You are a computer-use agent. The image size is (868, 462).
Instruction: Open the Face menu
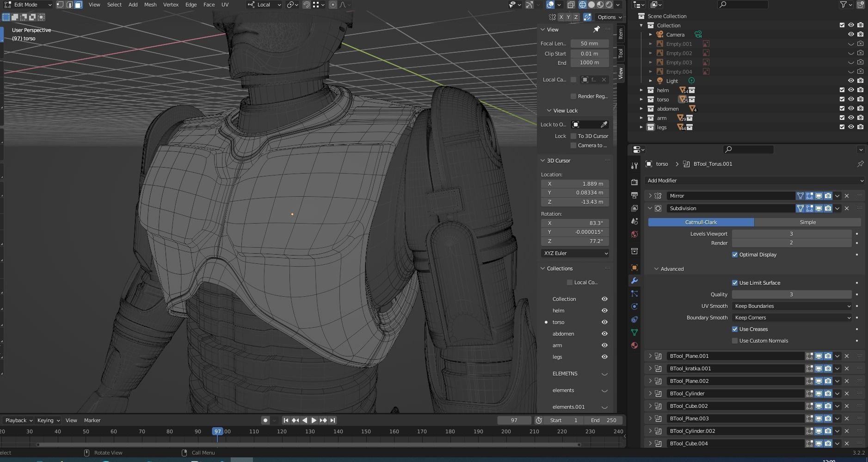point(209,5)
